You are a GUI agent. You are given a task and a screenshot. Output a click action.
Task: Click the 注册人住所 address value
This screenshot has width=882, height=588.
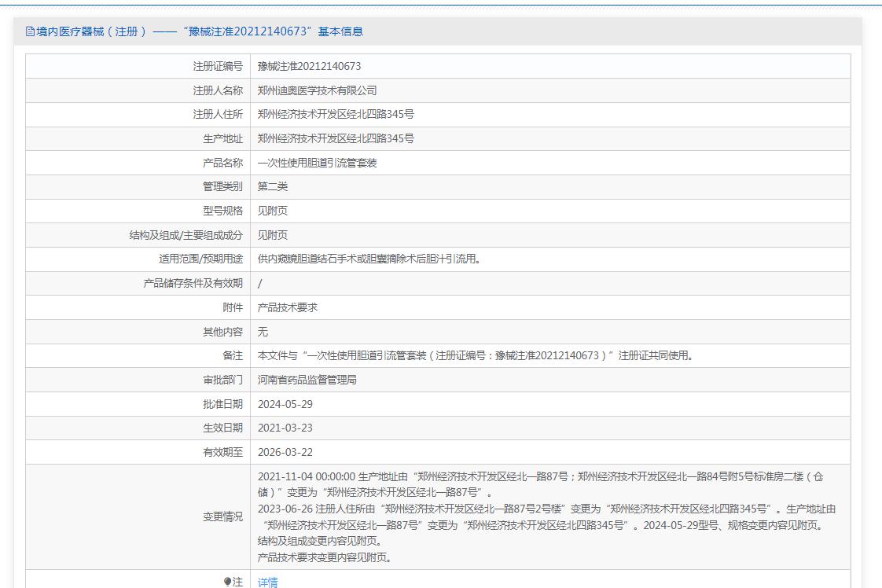[336, 115]
